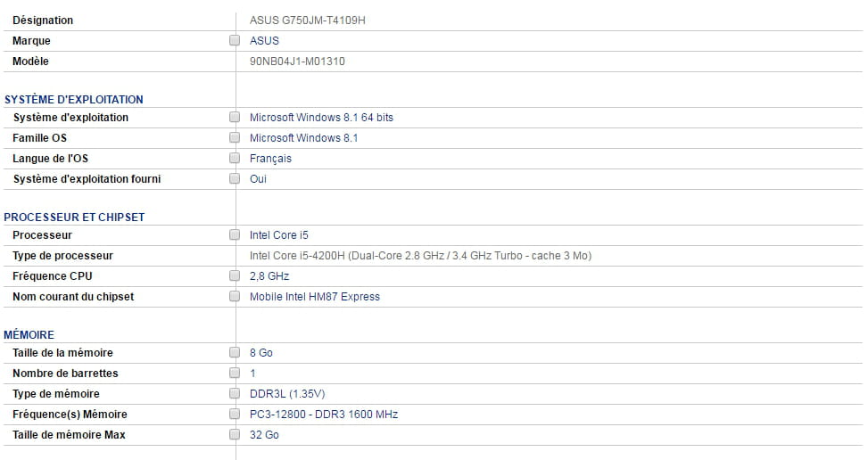This screenshot has height=460, width=868.
Task: Tick the Type de mémoire checkbox
Action: tap(235, 394)
